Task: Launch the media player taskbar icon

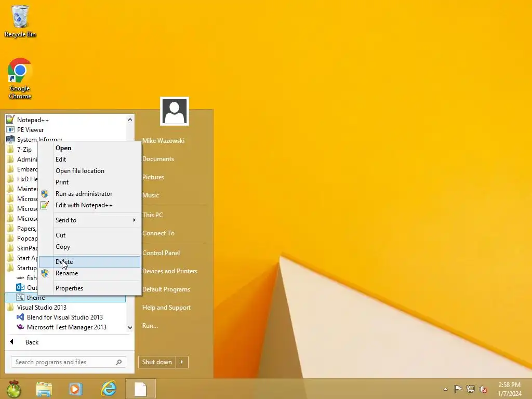Action: pos(75,389)
